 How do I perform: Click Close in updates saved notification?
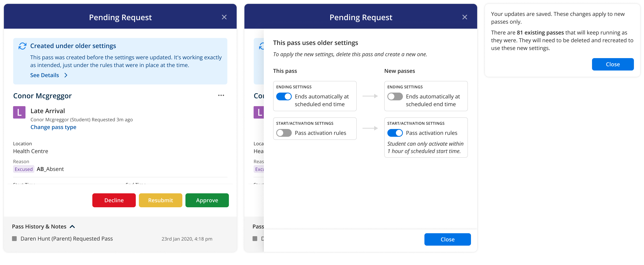[x=613, y=64]
